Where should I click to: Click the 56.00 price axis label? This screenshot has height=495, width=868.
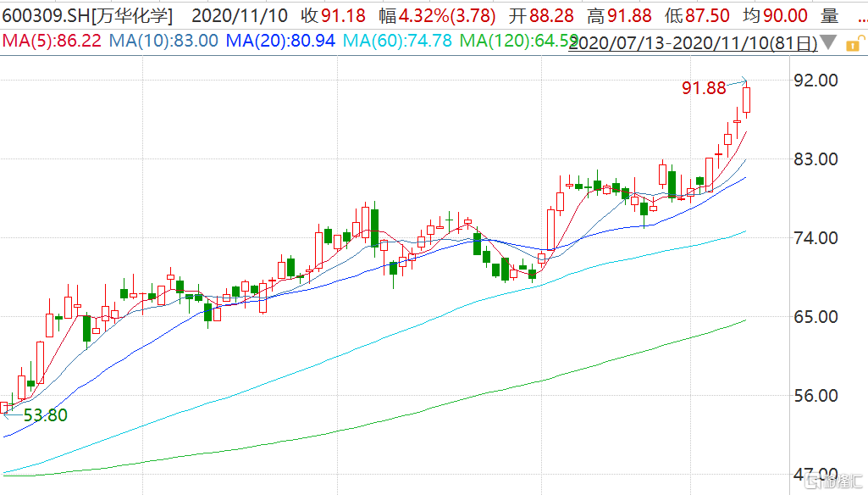click(815, 395)
